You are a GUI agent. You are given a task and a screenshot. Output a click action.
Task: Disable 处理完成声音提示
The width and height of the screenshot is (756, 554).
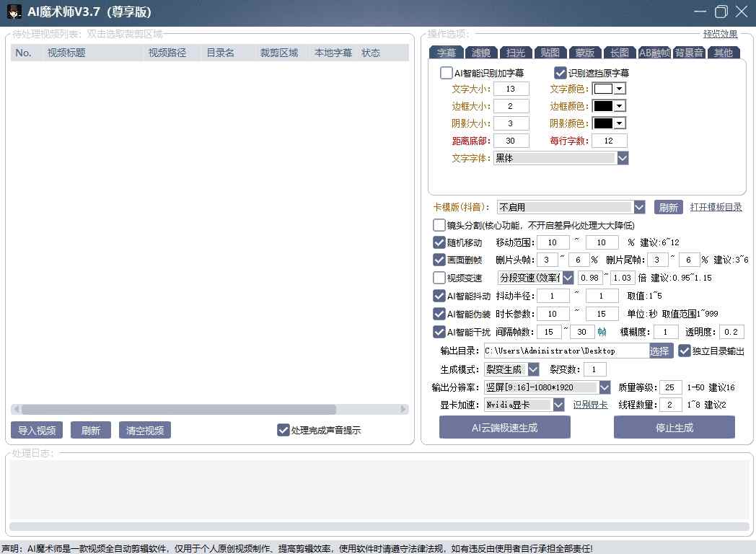click(283, 429)
